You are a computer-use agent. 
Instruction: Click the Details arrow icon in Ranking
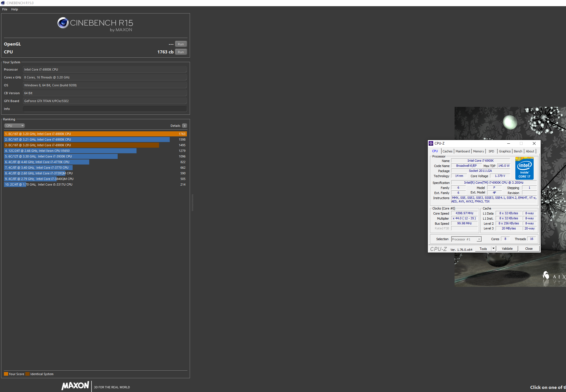pos(185,126)
